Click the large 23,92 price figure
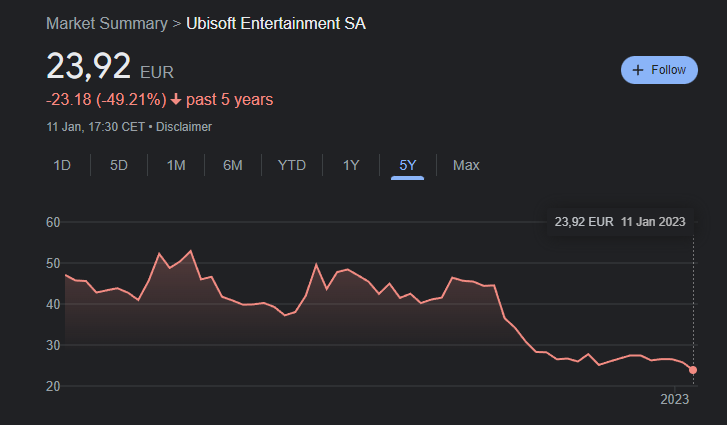Image resolution: width=727 pixels, height=425 pixels. (x=89, y=66)
